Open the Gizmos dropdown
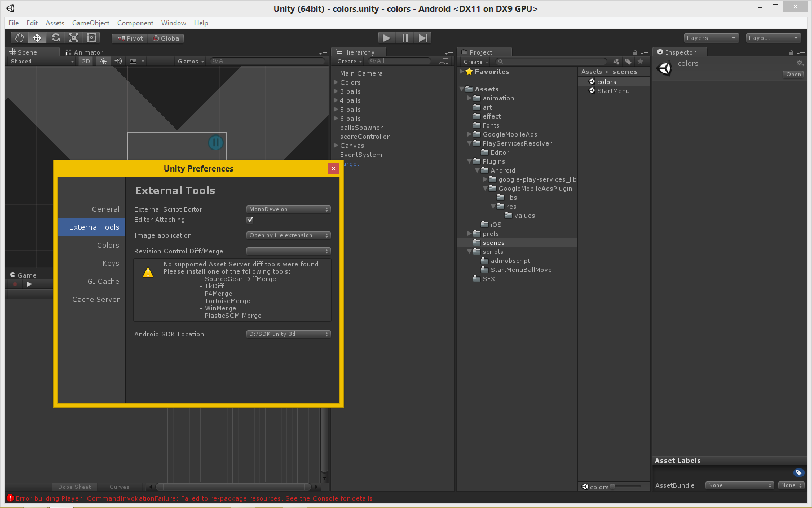Screen dimensions: 812x508 (x=191, y=61)
